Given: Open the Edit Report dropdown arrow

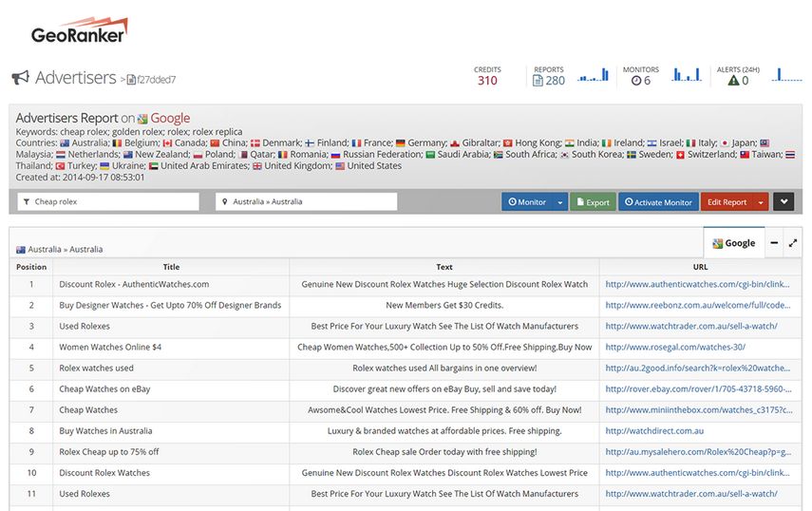Looking at the screenshot, I should 761,202.
